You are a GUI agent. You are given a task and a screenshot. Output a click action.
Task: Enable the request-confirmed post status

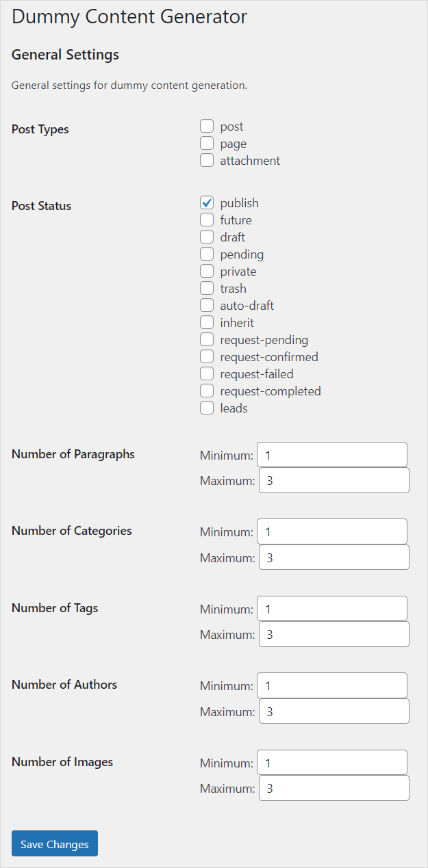tap(207, 356)
